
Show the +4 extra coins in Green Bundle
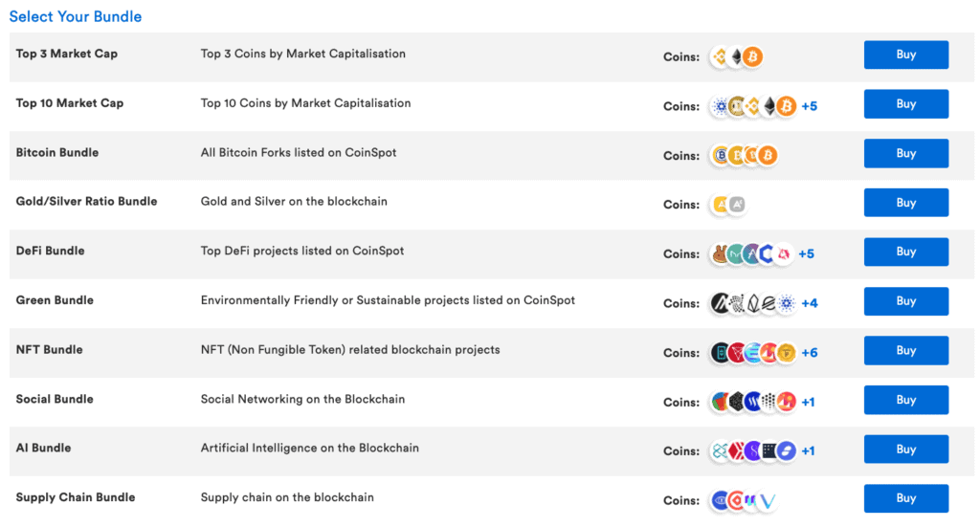810,303
